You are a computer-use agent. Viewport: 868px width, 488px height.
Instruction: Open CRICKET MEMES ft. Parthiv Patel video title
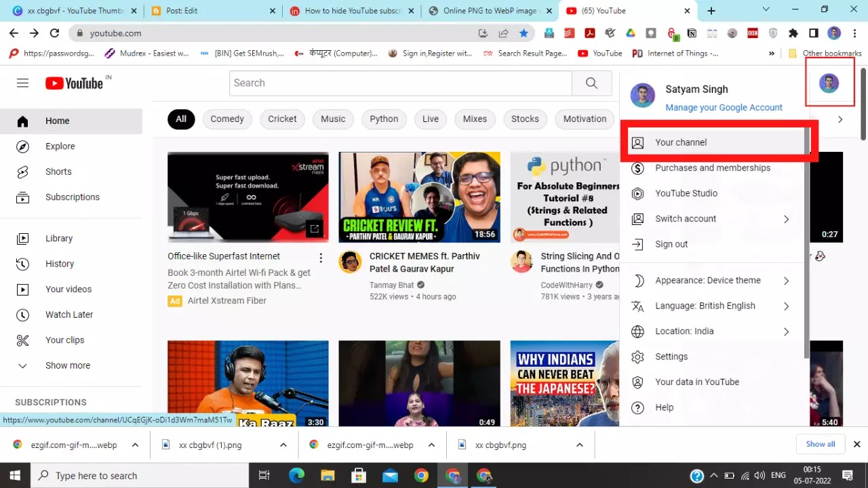pyautogui.click(x=425, y=262)
